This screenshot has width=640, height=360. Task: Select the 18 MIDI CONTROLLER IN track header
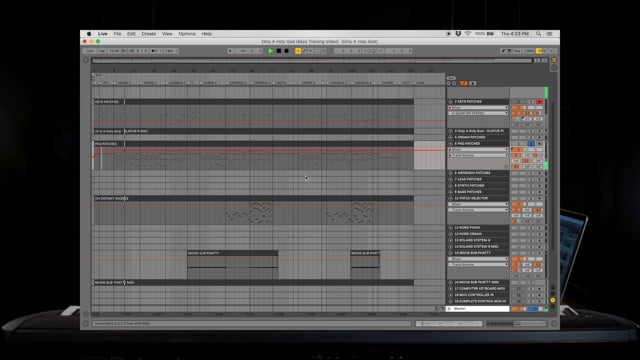[x=479, y=295]
